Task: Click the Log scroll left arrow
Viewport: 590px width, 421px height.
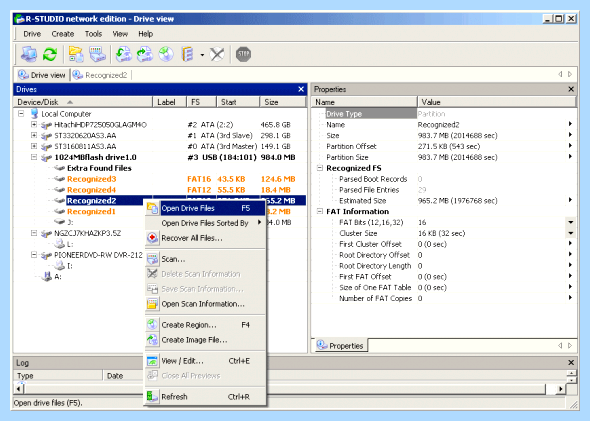Action: (x=19, y=389)
